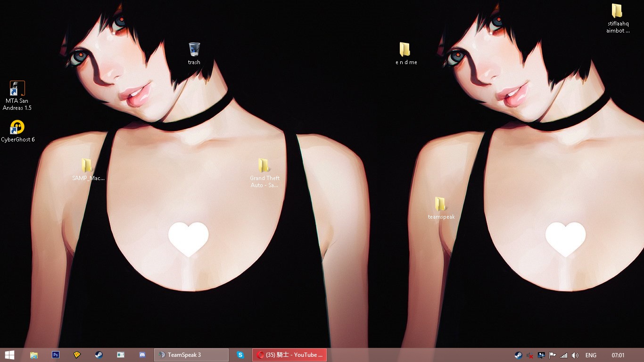
Task: Open Discord from the taskbar
Action: coord(142,355)
